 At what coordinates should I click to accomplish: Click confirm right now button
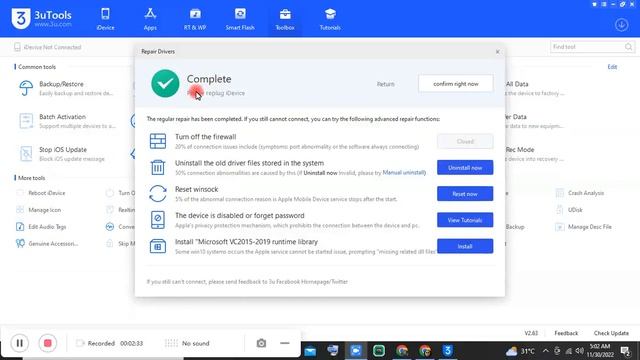pyautogui.click(x=456, y=84)
